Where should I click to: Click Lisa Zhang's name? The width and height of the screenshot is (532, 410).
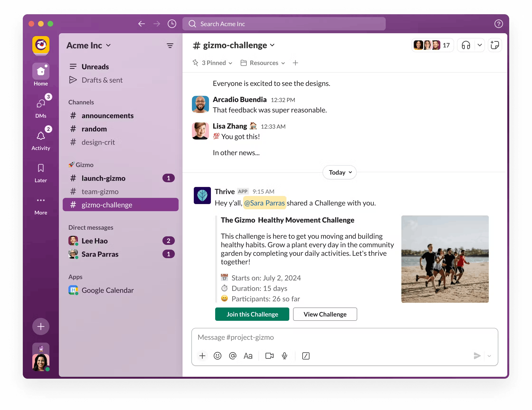[x=230, y=126]
